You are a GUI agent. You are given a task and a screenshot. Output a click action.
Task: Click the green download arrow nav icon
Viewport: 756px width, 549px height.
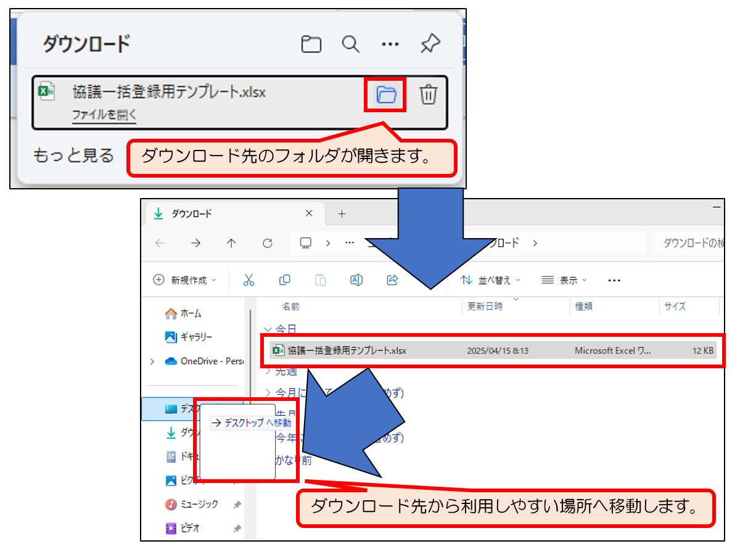(171, 433)
